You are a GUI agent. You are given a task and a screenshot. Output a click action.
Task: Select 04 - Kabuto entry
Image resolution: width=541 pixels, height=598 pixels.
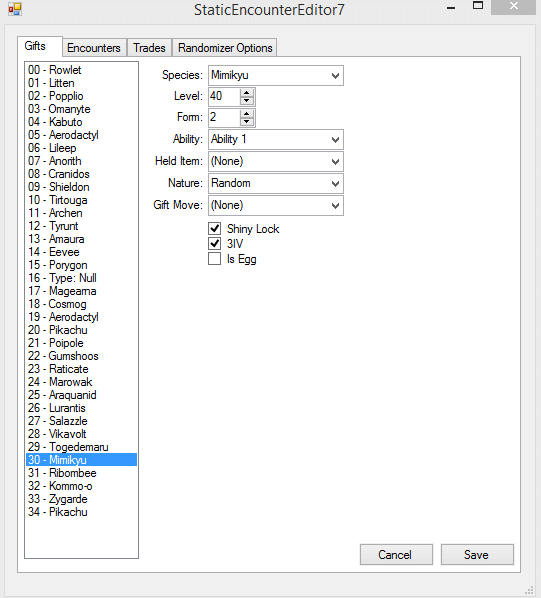point(81,122)
